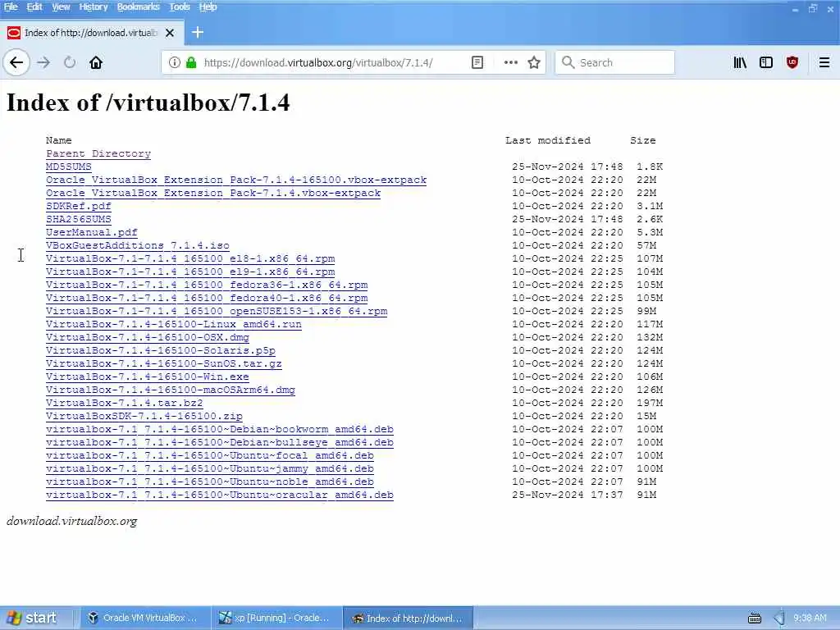Open a new tab with plus button

[198, 33]
